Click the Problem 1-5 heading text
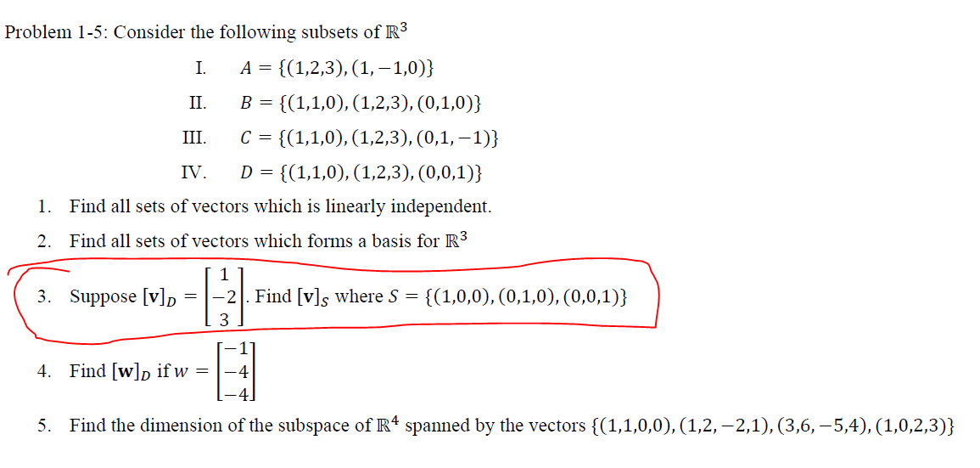The height and width of the screenshot is (468, 980). [x=205, y=32]
